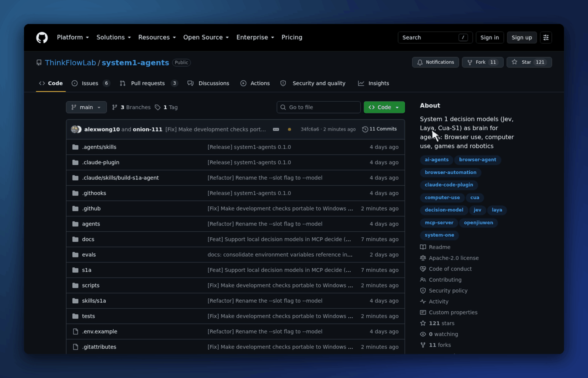
Task: Expand the Solutions menu
Action: tap(113, 37)
